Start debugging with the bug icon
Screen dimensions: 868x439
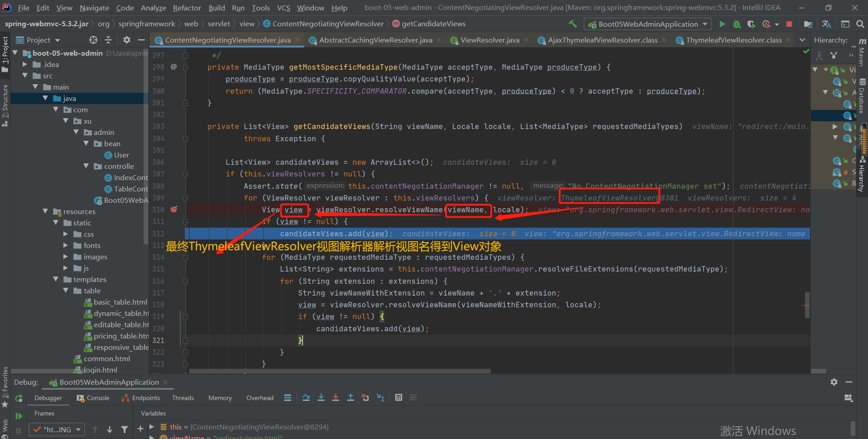[x=737, y=24]
